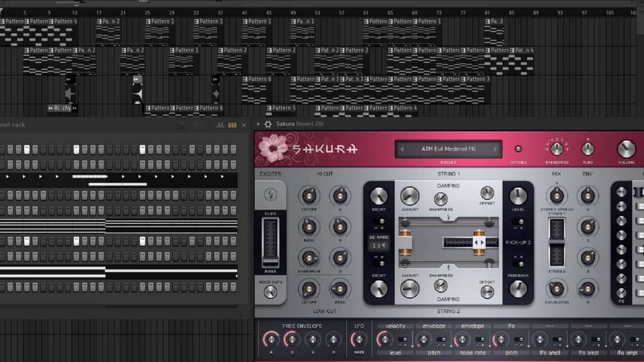Click the Sakura Volume knob

click(x=627, y=149)
